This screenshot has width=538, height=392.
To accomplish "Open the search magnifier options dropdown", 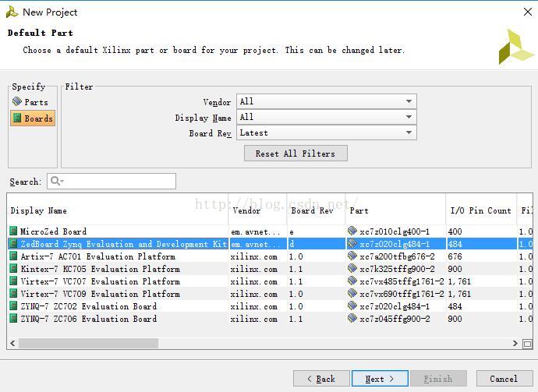I will tap(57, 181).
